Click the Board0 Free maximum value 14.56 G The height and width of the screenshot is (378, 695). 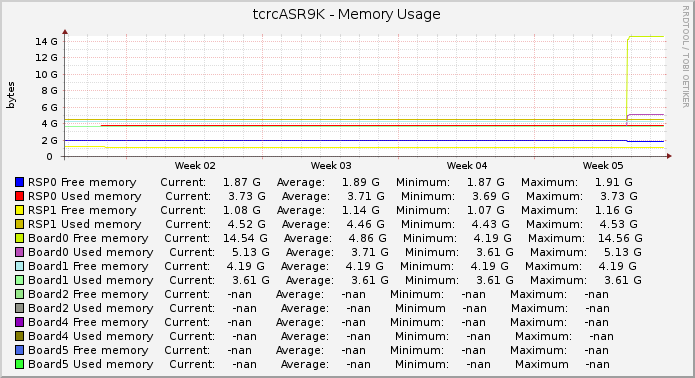coord(620,238)
